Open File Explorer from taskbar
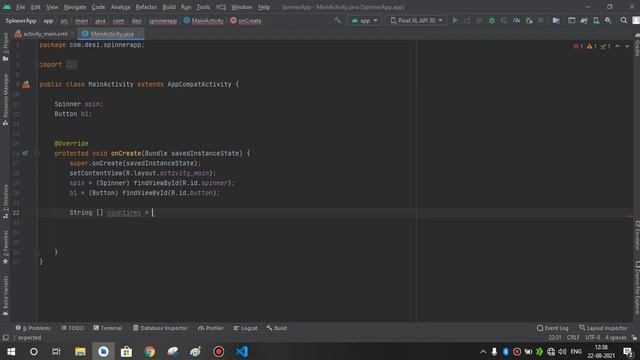 pyautogui.click(x=80, y=351)
